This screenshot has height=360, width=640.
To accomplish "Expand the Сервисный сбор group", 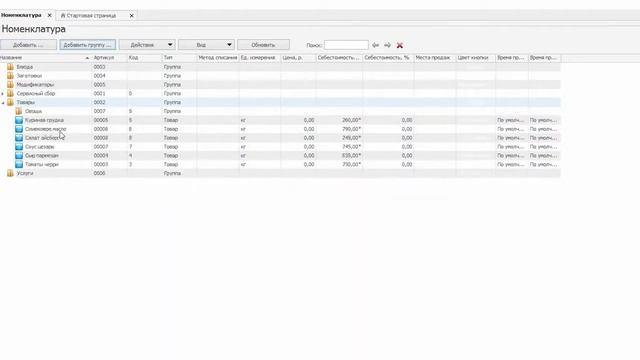I will 3,94.
